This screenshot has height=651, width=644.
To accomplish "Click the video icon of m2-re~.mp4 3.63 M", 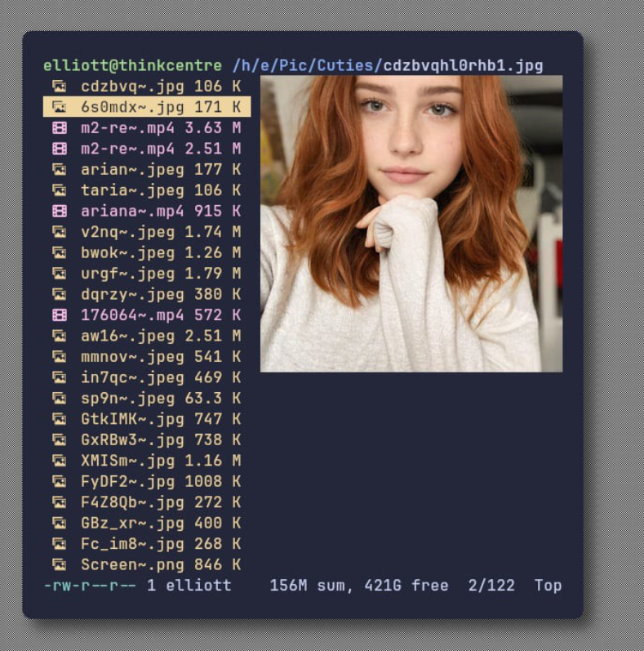I will (x=60, y=128).
